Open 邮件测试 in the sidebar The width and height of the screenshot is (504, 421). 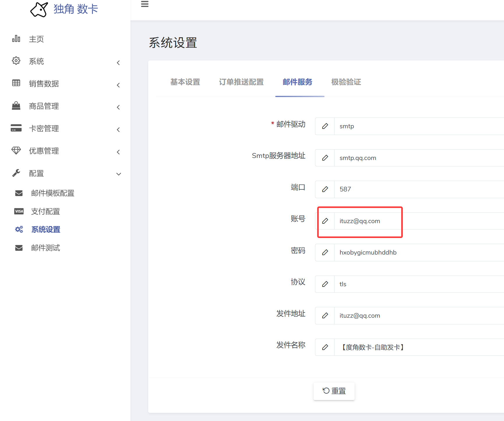45,248
